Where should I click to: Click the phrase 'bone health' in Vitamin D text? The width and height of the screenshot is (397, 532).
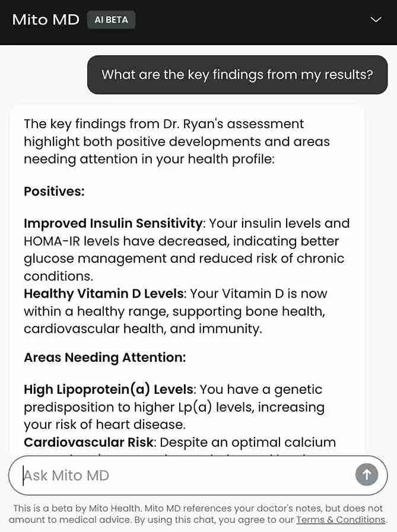tap(287, 311)
